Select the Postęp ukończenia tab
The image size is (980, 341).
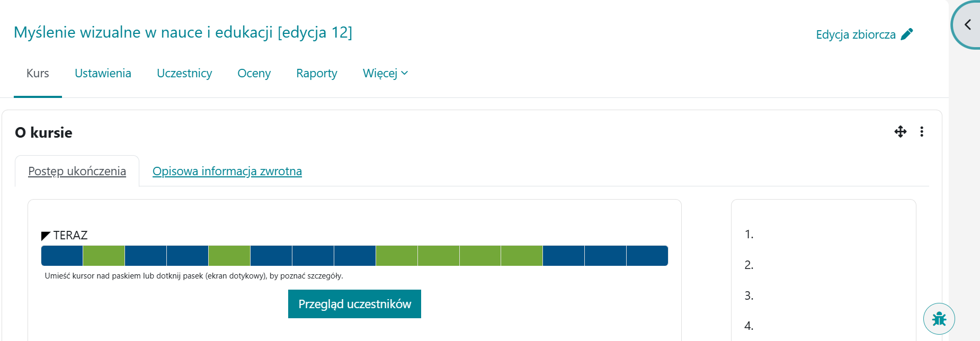click(x=77, y=172)
